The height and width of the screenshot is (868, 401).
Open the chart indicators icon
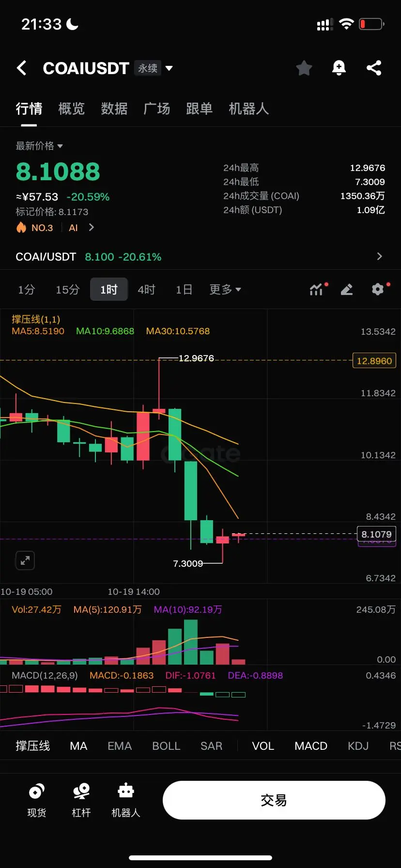pyautogui.click(x=318, y=289)
